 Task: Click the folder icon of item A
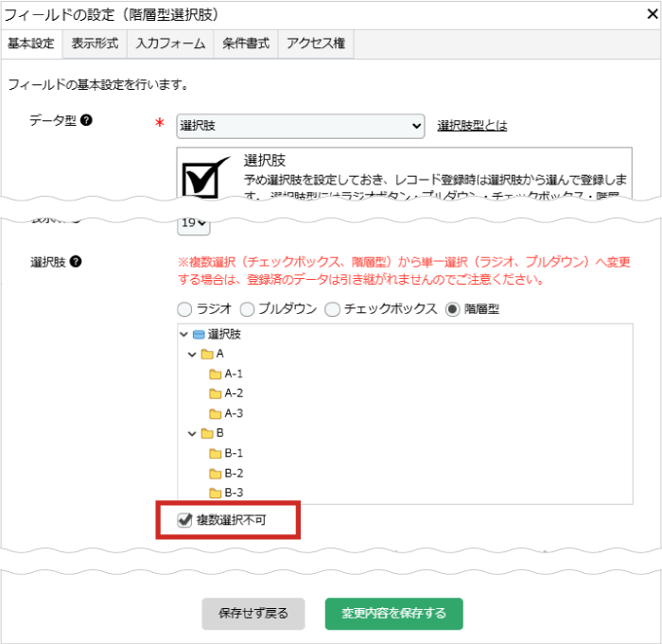coord(207,354)
